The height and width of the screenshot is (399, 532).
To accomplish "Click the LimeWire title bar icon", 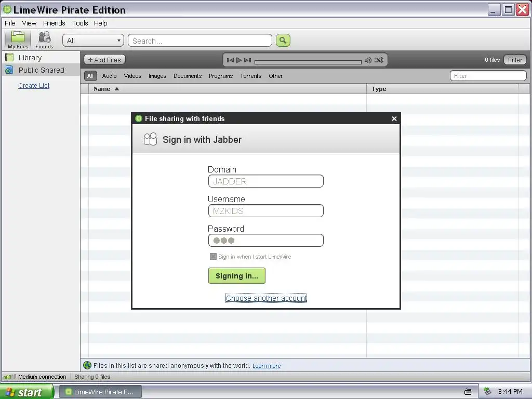I will click(7, 9).
